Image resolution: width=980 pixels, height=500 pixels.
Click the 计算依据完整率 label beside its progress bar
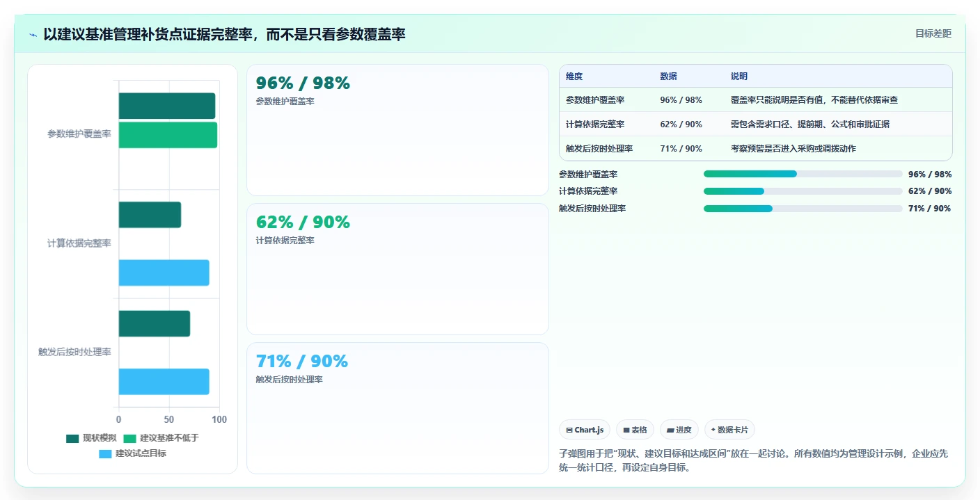point(588,191)
